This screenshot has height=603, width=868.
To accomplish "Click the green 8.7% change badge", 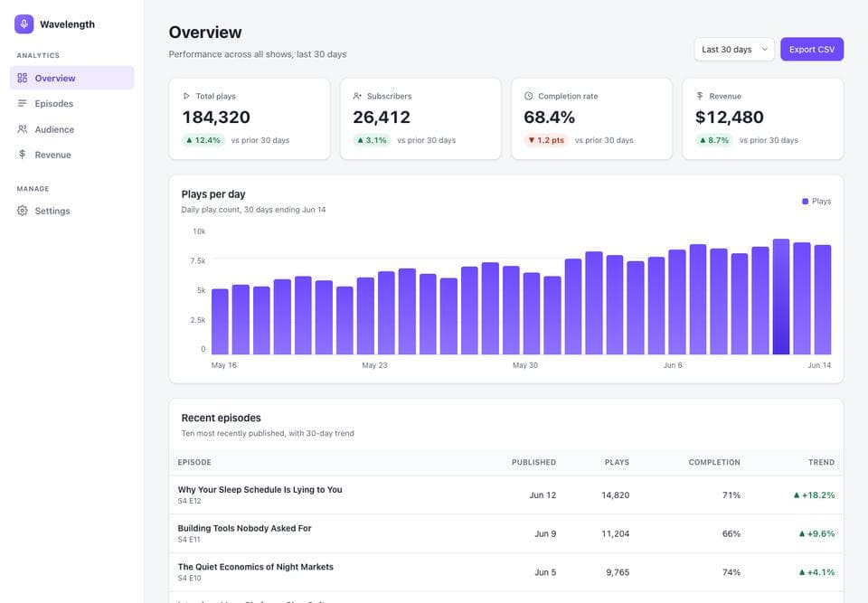I will click(x=714, y=140).
